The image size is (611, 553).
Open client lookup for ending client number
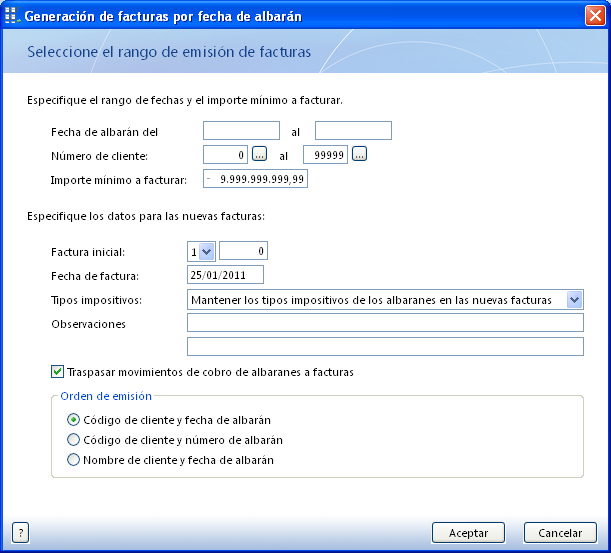[x=359, y=155]
